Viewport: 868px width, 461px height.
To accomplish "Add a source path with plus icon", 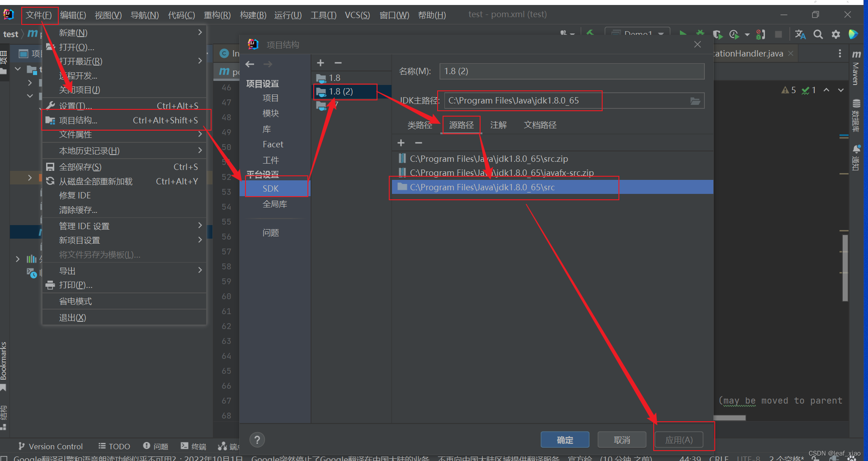I will (401, 143).
